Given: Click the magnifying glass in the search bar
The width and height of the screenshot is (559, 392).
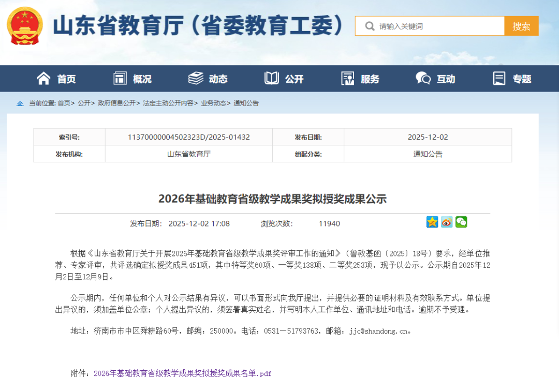Looking at the screenshot, I should coord(370,25).
